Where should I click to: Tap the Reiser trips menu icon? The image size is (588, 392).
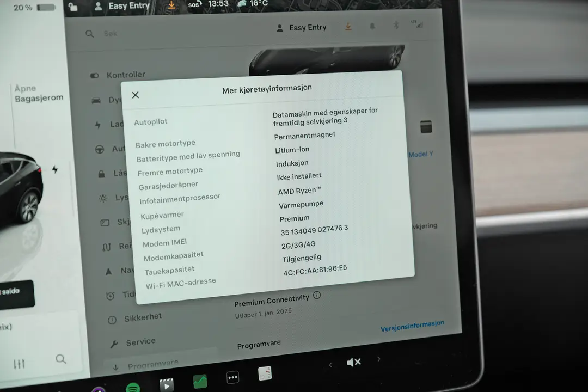[107, 247]
